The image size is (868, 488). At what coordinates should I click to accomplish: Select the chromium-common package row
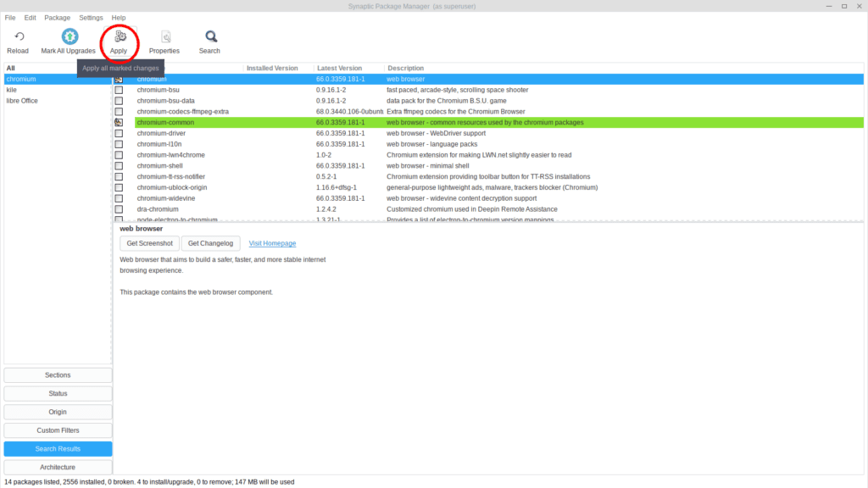(498, 122)
